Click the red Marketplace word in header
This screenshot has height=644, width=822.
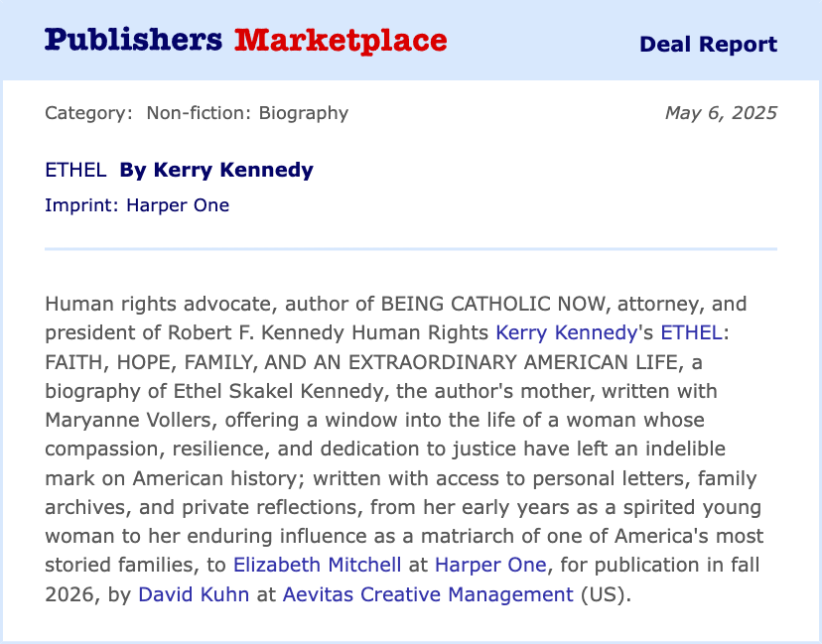tap(341, 41)
